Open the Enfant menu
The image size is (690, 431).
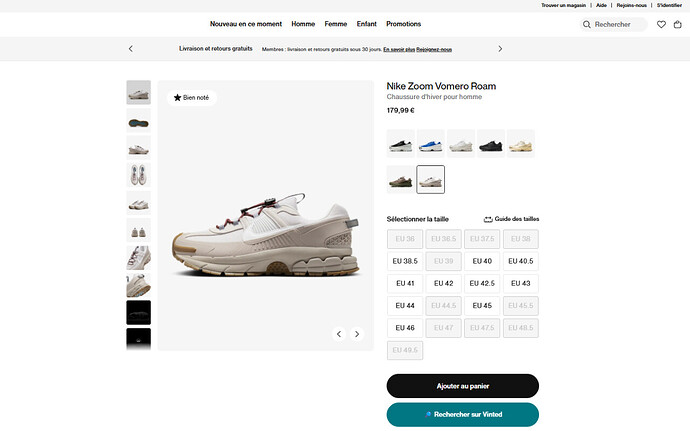click(x=367, y=24)
